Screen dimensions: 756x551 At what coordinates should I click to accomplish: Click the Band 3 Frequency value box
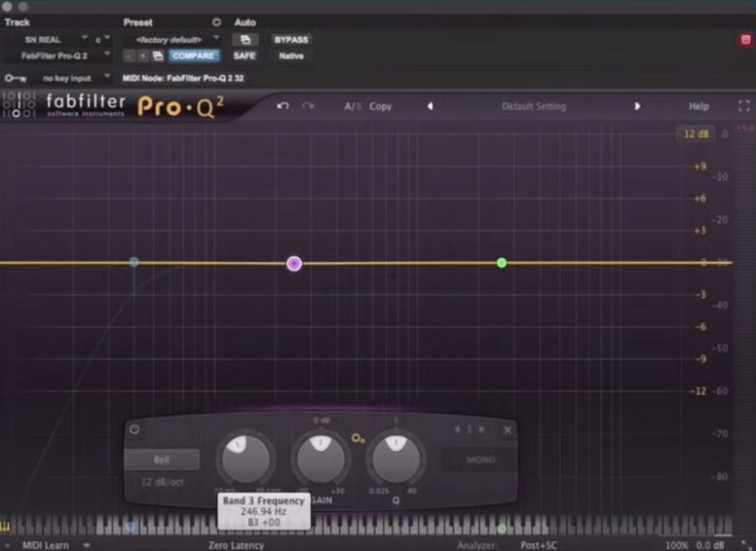(264, 511)
